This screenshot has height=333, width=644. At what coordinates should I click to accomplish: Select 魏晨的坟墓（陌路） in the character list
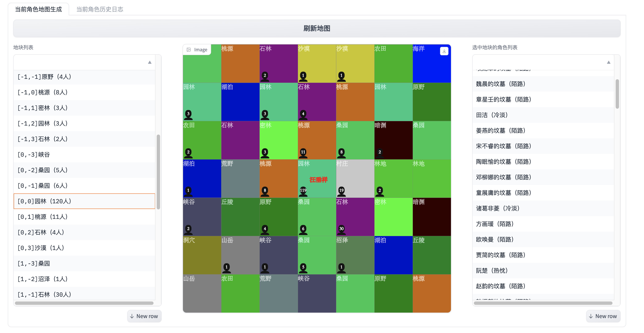[x=543, y=84]
